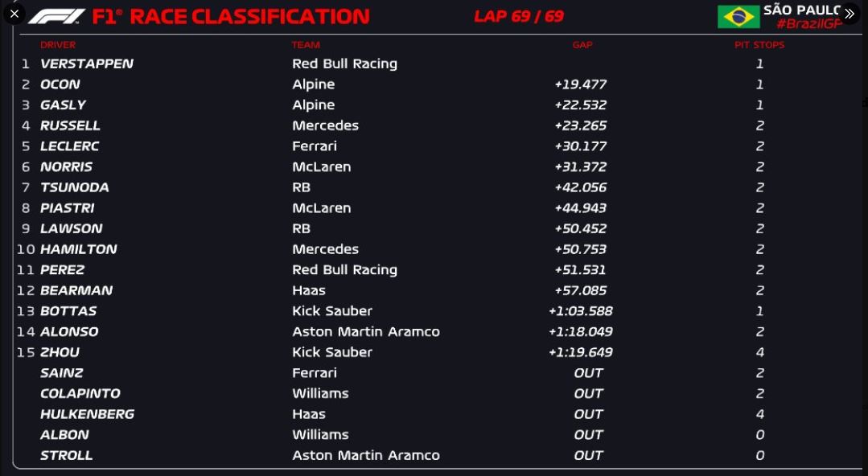Click the São Paulo location label
This screenshot has width=868, height=476.
click(801, 10)
